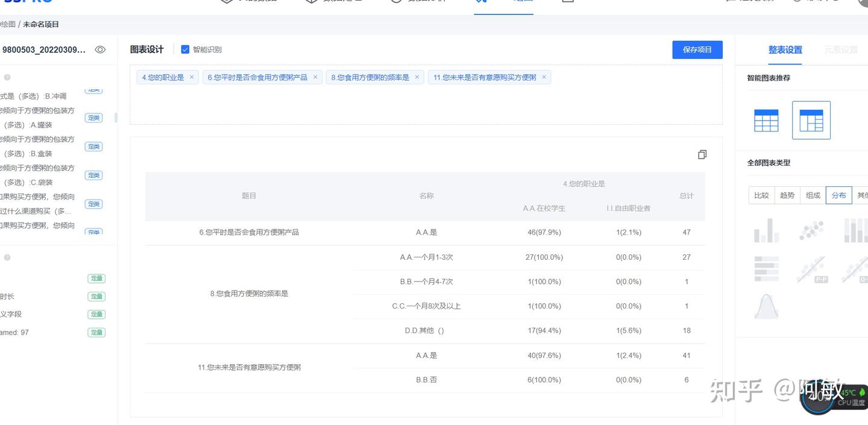Select the (多选) :B.冲调 variable
The image size is (868, 425).
[33, 96]
